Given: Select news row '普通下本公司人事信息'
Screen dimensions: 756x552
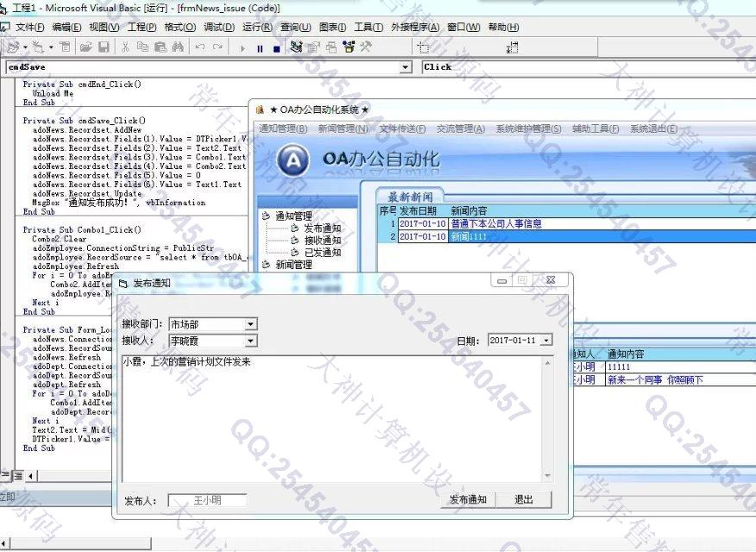Looking at the screenshot, I should pos(566,223).
